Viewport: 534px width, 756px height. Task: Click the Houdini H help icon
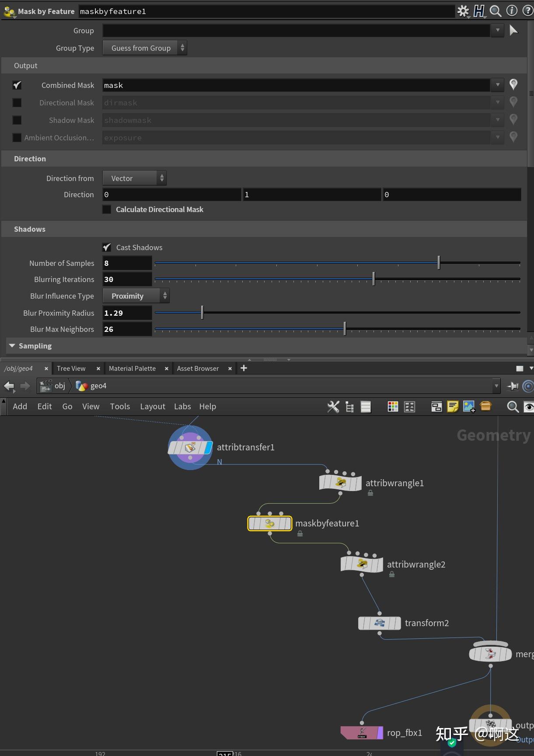479,11
